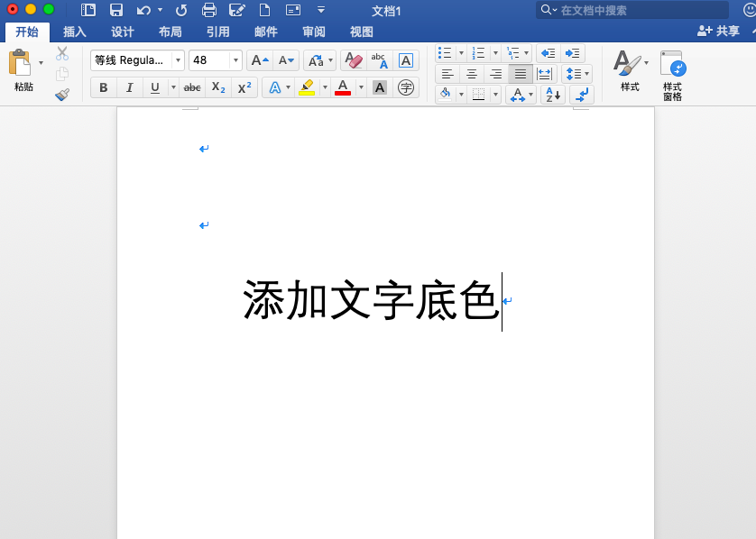756x539 pixels.
Task: Align text left
Action: (x=447, y=74)
